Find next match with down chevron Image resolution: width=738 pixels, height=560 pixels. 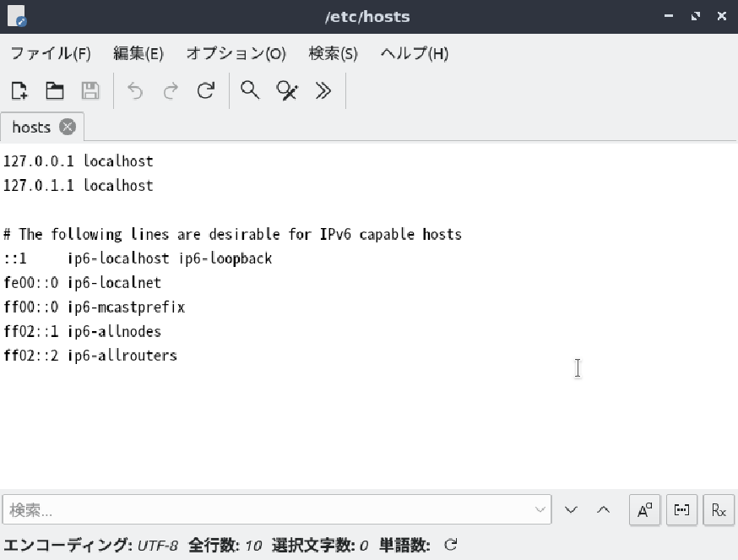pos(571,509)
